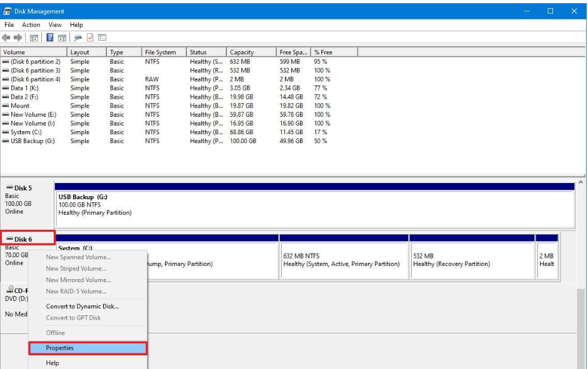Click the checkmark document icon in the toolbar

point(90,38)
